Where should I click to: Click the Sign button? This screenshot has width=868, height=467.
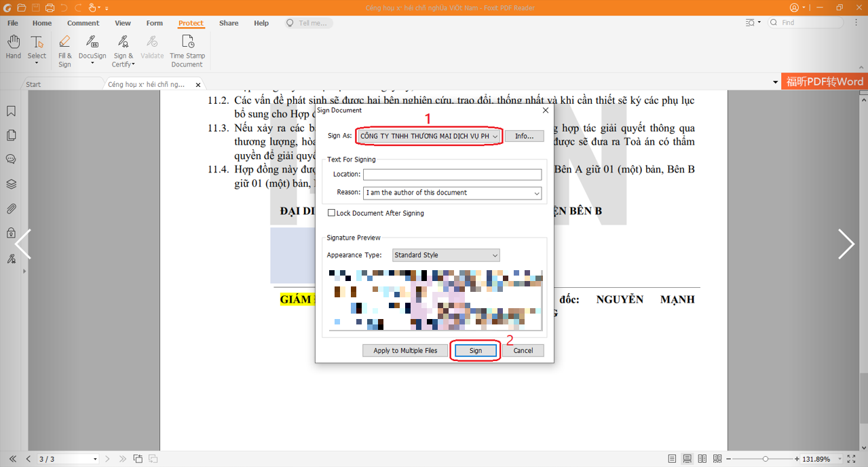475,351
